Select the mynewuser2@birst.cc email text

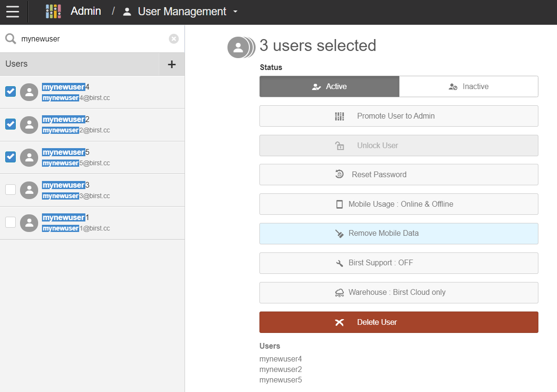(76, 130)
